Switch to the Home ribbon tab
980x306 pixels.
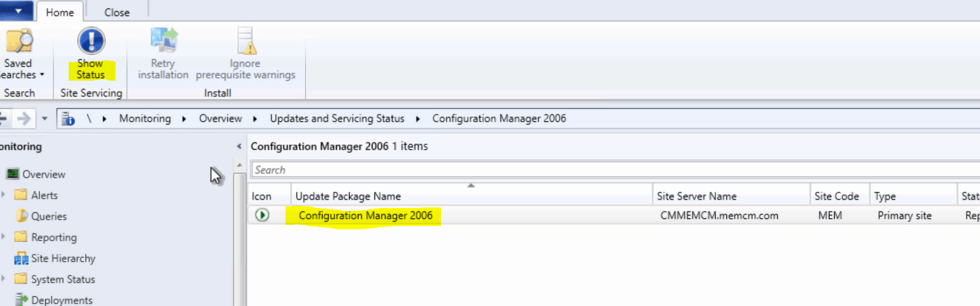60,12
